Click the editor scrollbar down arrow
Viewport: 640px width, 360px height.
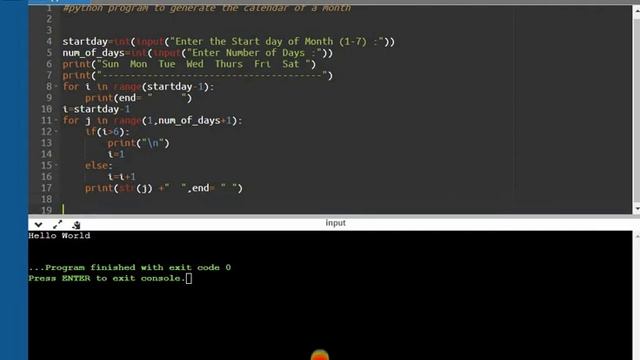coord(636,209)
